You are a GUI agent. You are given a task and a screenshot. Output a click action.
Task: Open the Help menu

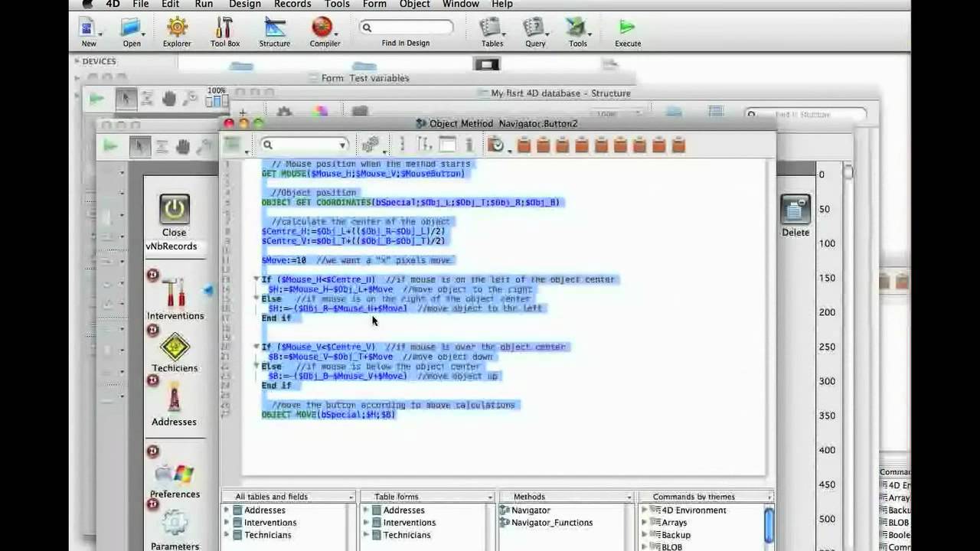(502, 5)
